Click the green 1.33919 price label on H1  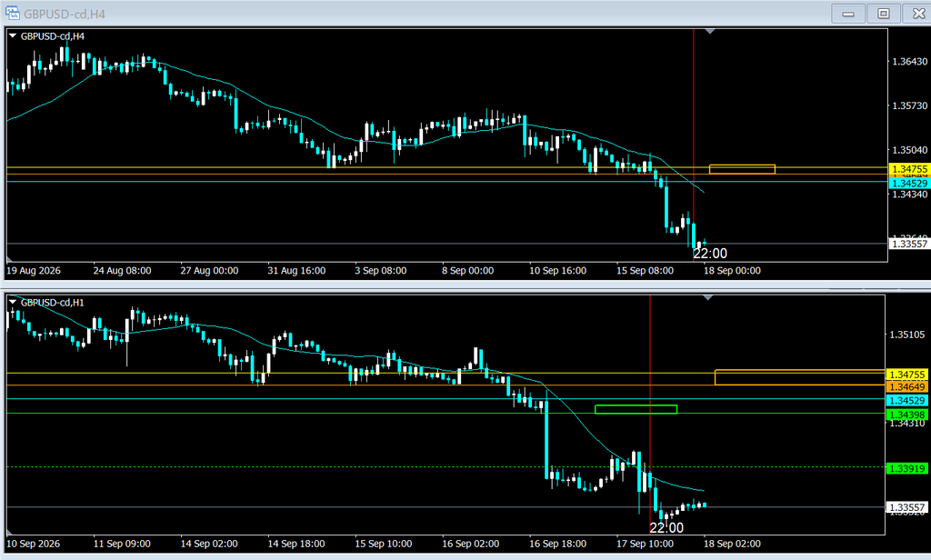(x=906, y=468)
